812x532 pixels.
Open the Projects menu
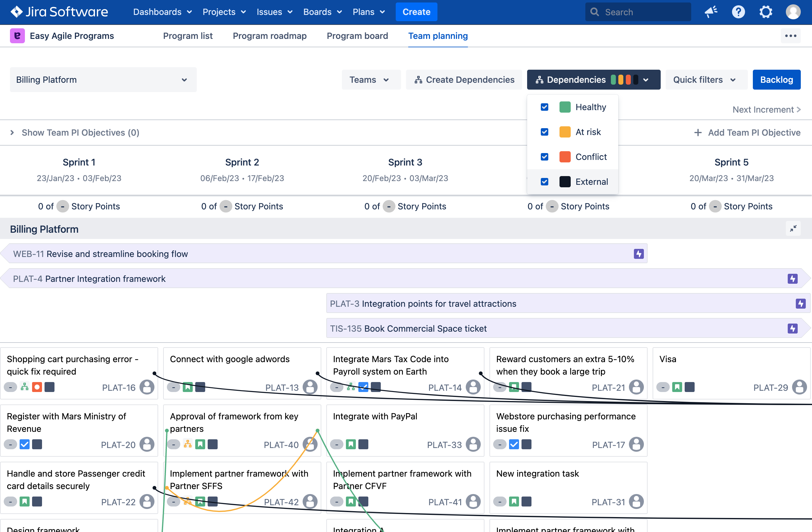(x=224, y=12)
